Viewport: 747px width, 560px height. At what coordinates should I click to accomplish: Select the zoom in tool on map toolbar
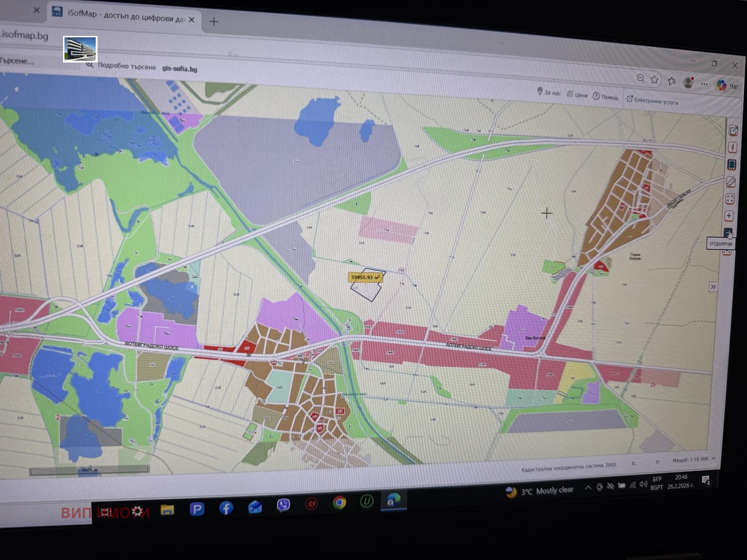730,216
